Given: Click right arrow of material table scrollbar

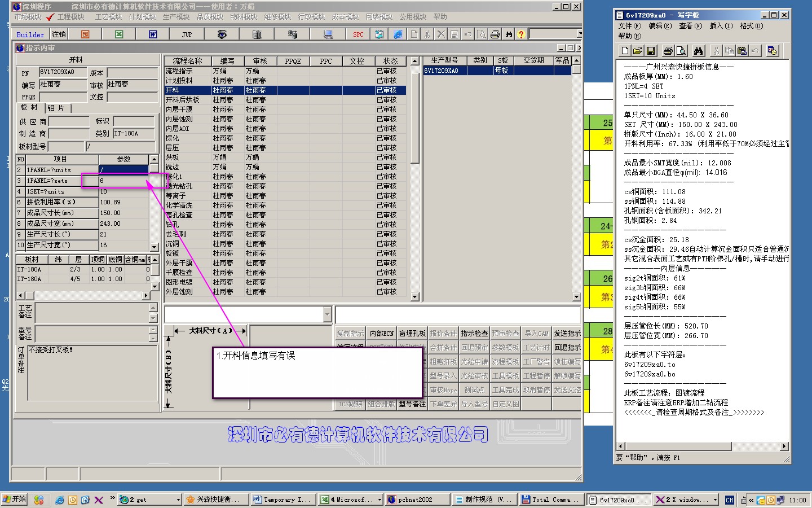Looking at the screenshot, I should click(x=145, y=295).
